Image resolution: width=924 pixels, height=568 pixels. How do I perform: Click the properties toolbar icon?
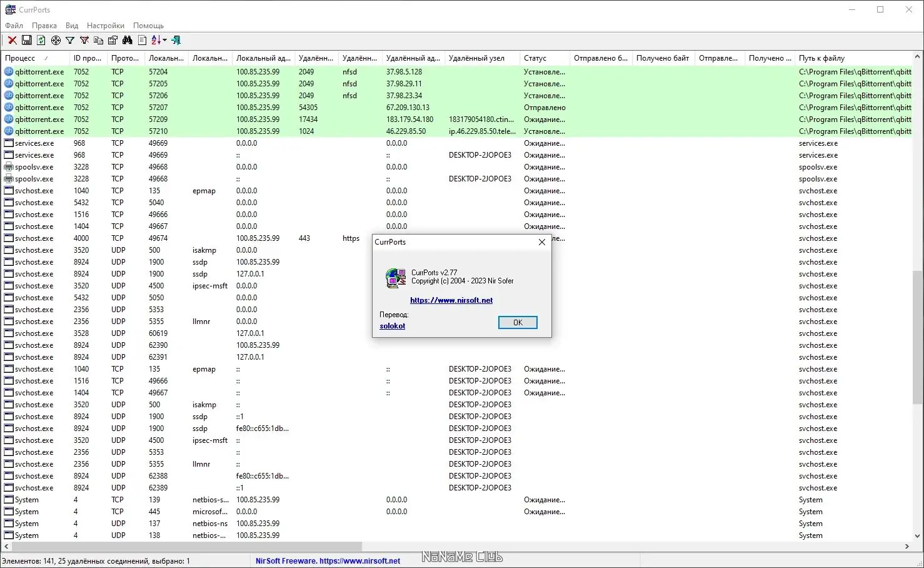click(x=113, y=41)
